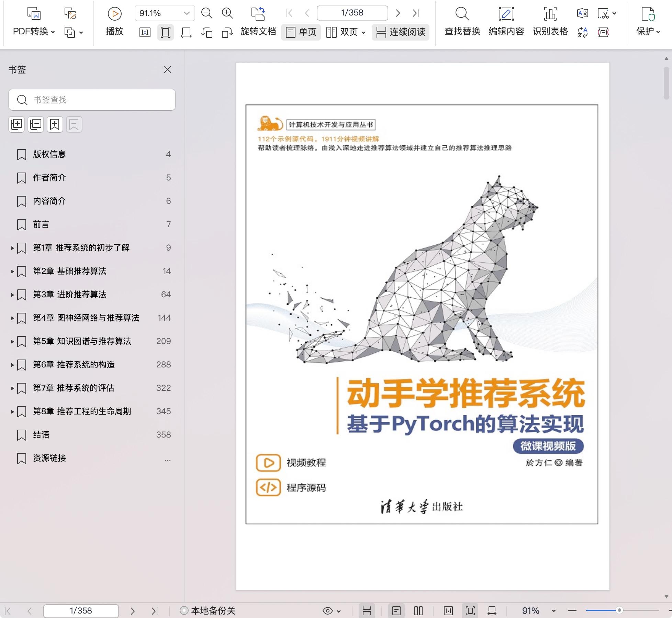The width and height of the screenshot is (672, 618).
Task: Click the 旋转文档 rotate document button
Action: tap(258, 22)
